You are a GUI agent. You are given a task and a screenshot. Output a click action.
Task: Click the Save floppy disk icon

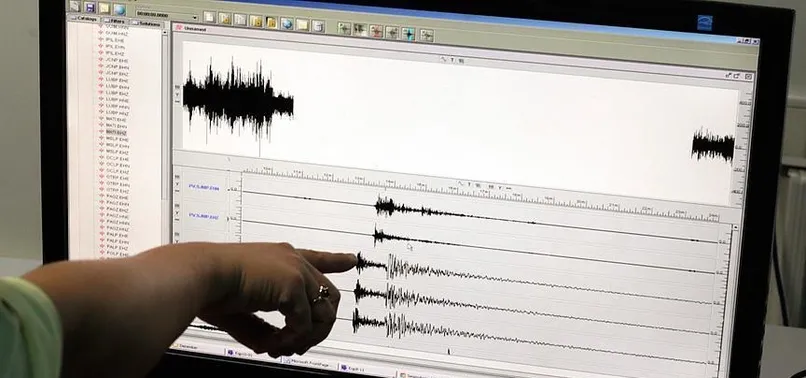tap(89, 7)
